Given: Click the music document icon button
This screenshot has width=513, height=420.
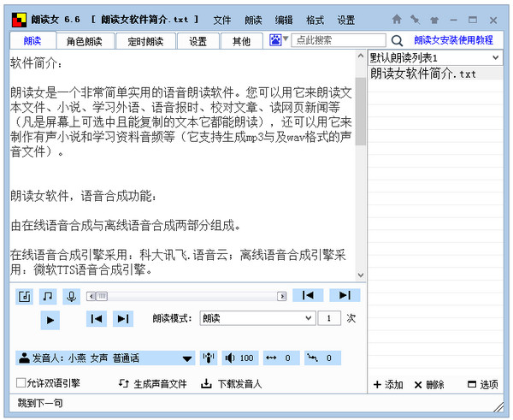Looking at the screenshot, I should (24, 297).
